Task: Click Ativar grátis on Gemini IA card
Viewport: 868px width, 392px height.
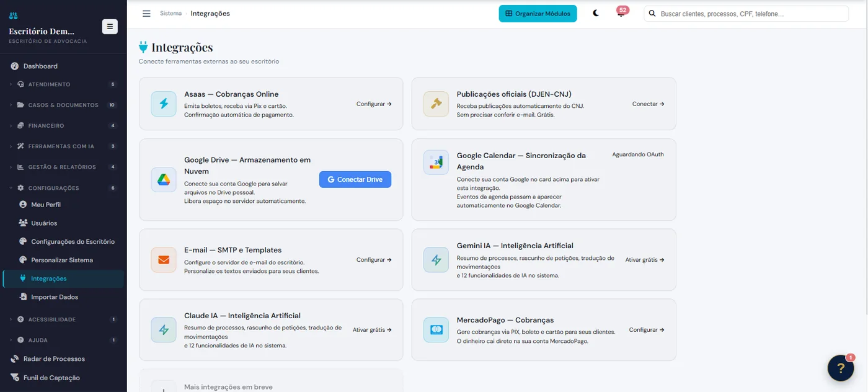Action: tap(645, 260)
